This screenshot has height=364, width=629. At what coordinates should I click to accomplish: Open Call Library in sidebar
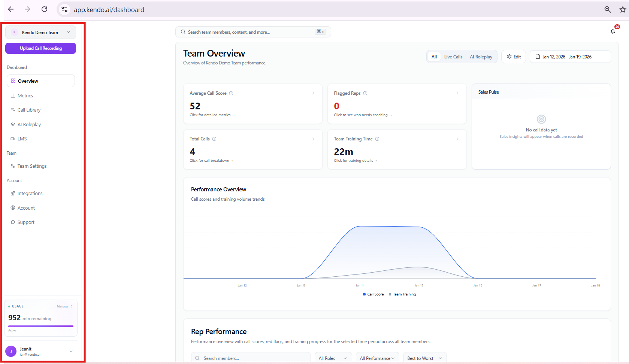[29, 110]
